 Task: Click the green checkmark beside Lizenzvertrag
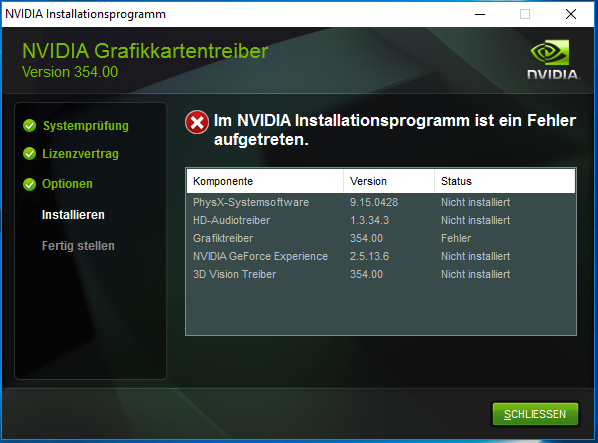click(29, 154)
